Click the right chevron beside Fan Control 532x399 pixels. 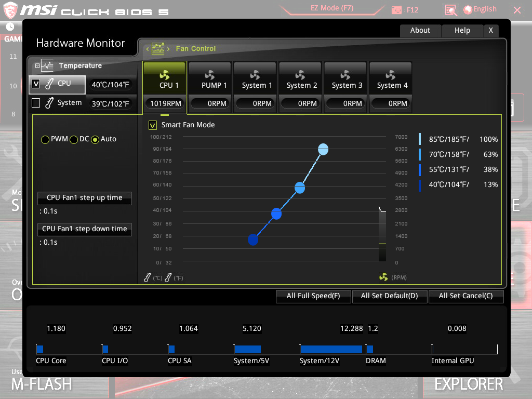tap(168, 49)
